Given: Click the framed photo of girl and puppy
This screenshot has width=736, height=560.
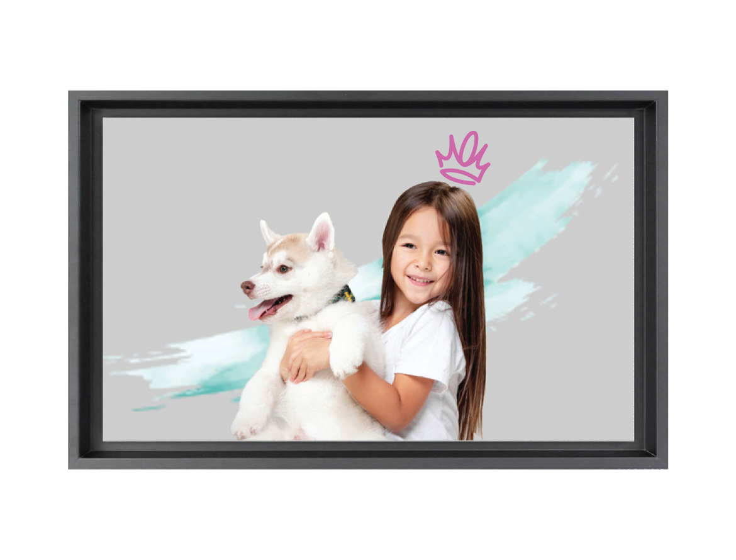Looking at the screenshot, I should 368,280.
